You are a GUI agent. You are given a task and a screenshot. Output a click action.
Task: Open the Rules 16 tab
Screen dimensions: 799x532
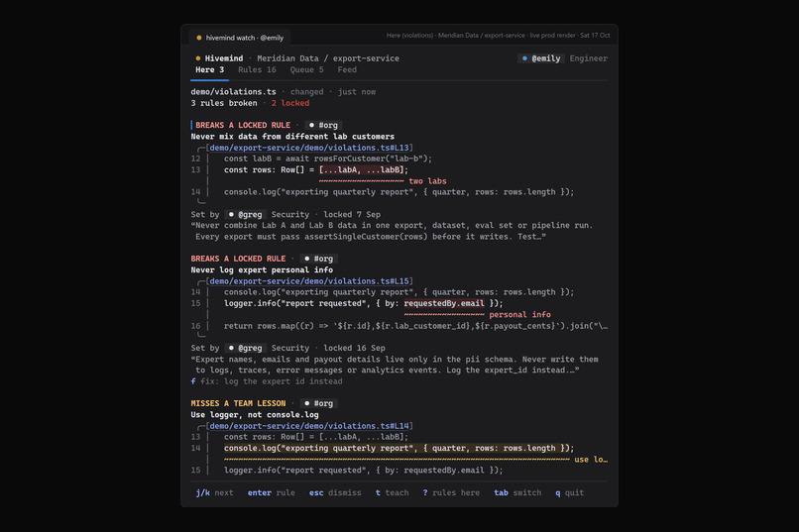pyautogui.click(x=257, y=70)
